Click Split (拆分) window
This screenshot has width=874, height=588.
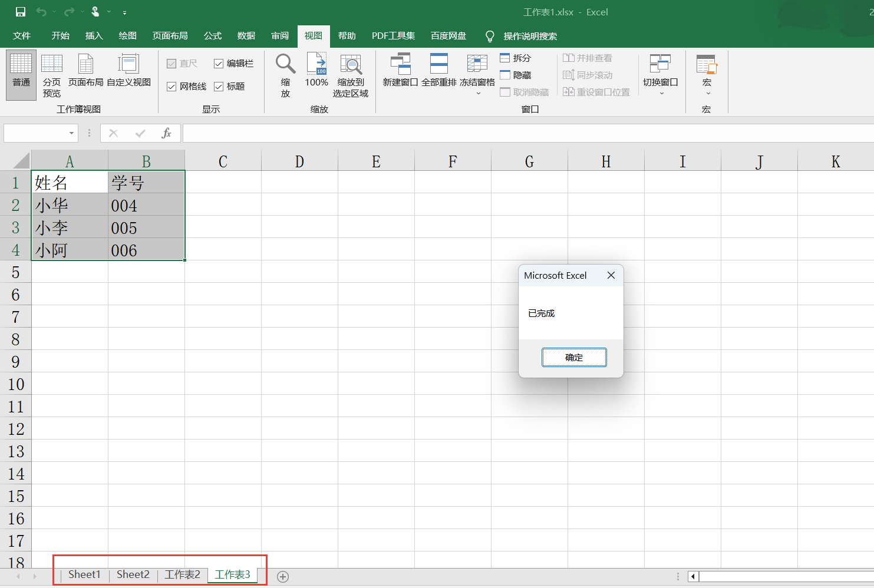516,58
